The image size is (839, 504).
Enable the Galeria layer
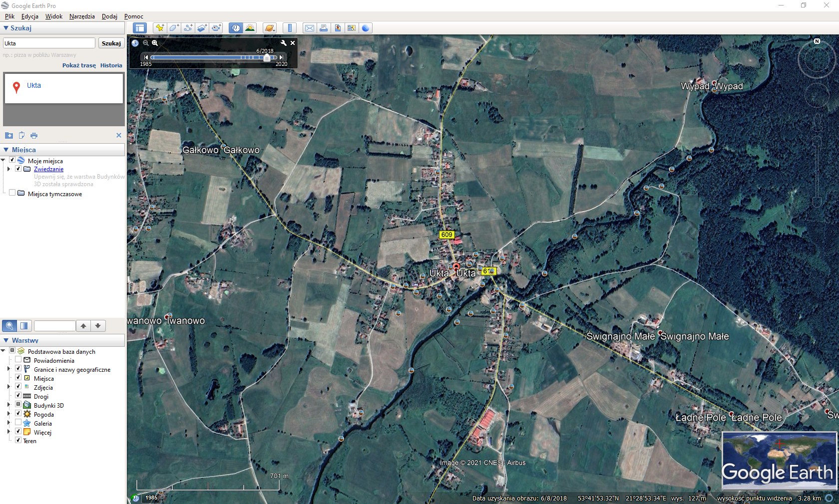pos(18,422)
